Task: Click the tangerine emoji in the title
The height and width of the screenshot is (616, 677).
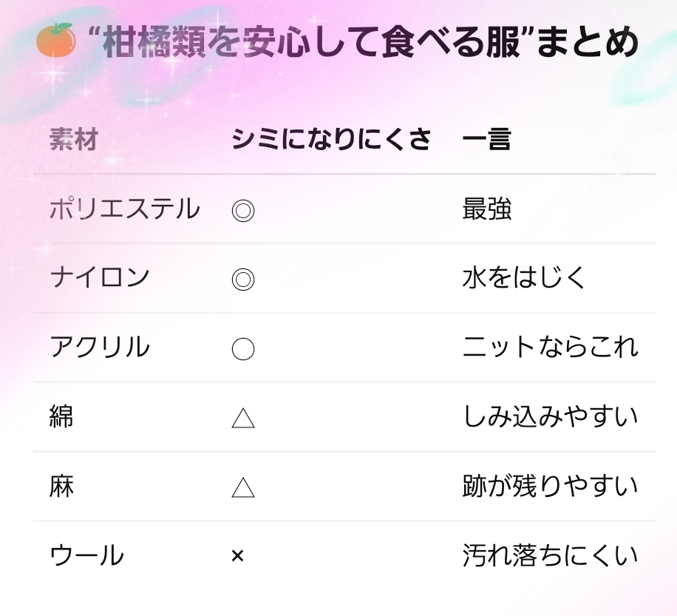Action: [x=55, y=40]
